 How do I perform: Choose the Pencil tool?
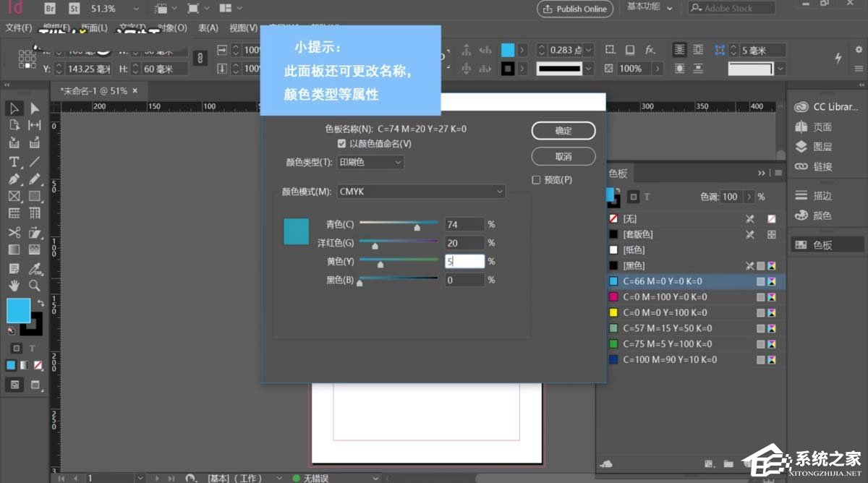34,179
